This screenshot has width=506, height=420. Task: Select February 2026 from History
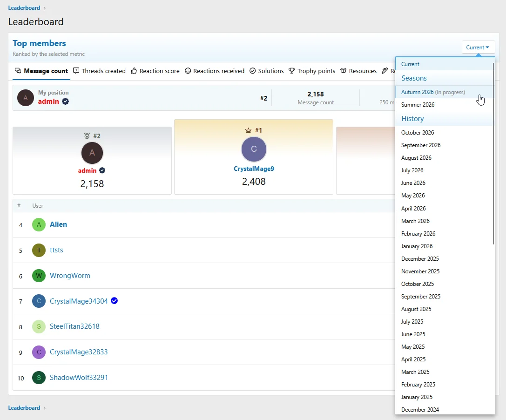coord(445,233)
